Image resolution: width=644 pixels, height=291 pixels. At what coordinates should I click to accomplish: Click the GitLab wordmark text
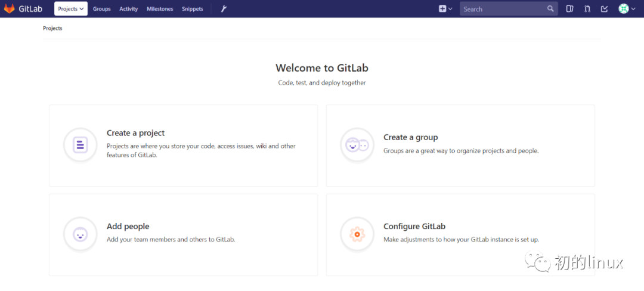click(30, 8)
